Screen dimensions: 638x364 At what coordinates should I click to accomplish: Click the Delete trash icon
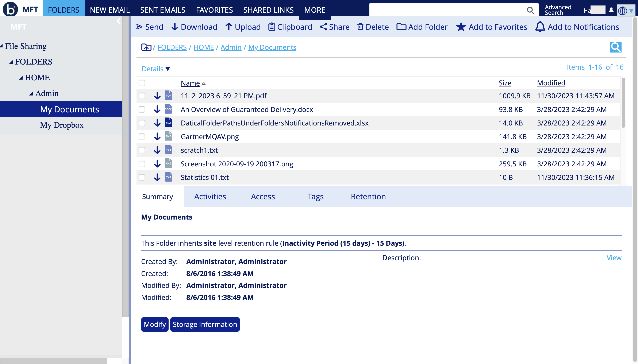pos(360,27)
